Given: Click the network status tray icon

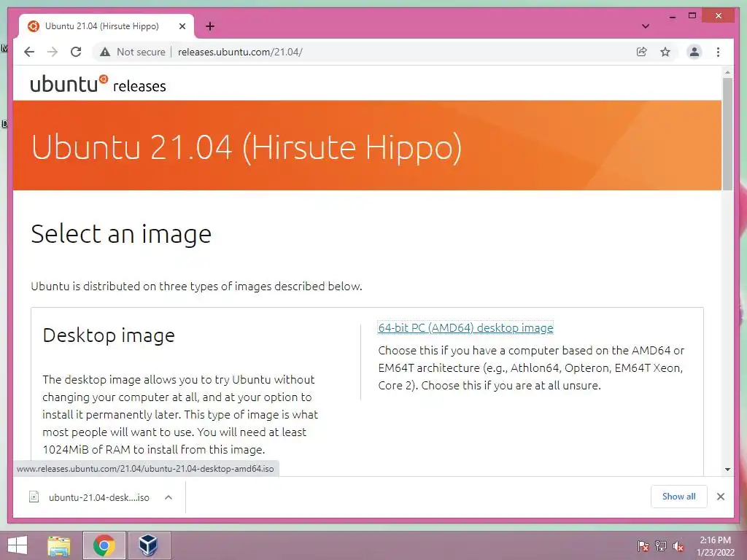Looking at the screenshot, I should (661, 545).
